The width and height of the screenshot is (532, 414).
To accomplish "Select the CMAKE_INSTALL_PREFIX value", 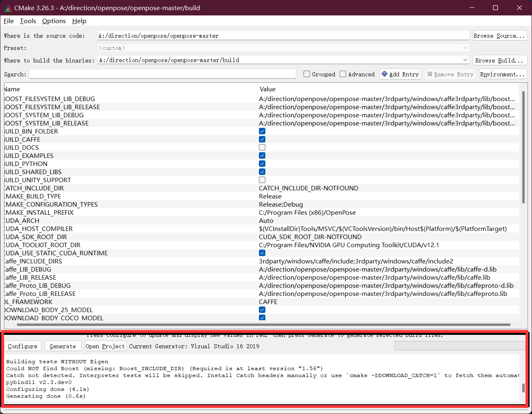I will coord(307,212).
